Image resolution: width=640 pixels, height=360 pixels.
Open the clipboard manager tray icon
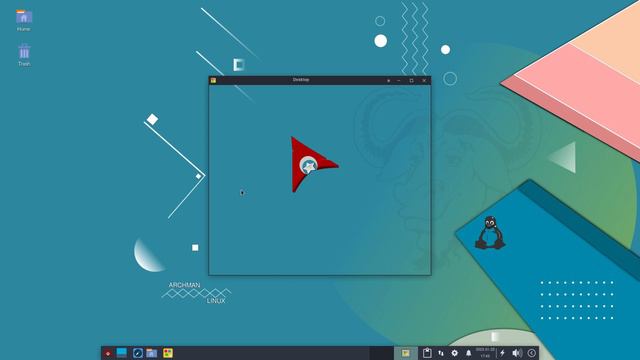(427, 353)
